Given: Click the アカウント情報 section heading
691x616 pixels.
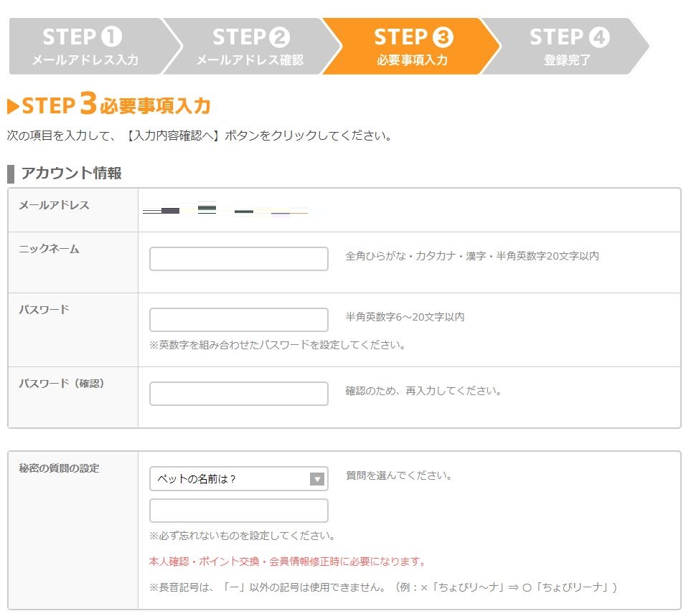Looking at the screenshot, I should point(71,173).
